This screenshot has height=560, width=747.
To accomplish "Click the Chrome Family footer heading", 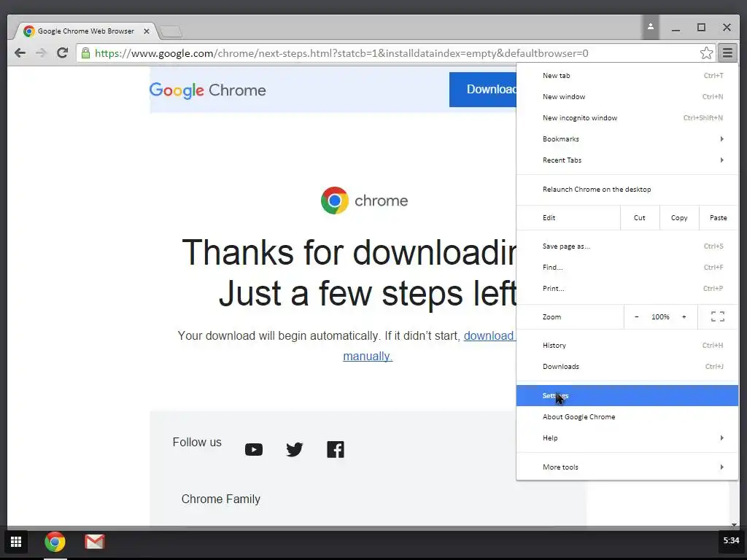I will [220, 499].
